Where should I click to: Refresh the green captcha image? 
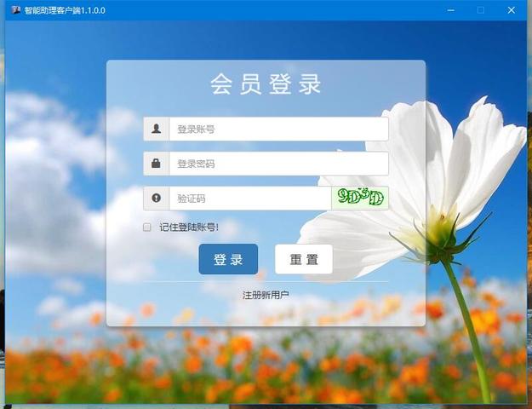click(x=360, y=198)
